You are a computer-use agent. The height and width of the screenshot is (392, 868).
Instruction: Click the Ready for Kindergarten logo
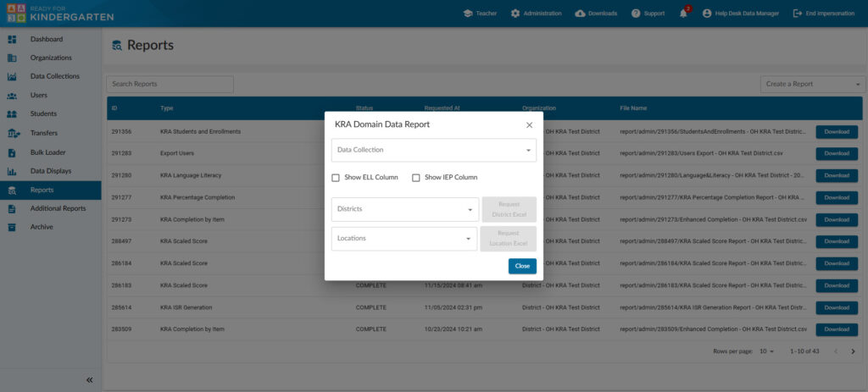[x=60, y=14]
